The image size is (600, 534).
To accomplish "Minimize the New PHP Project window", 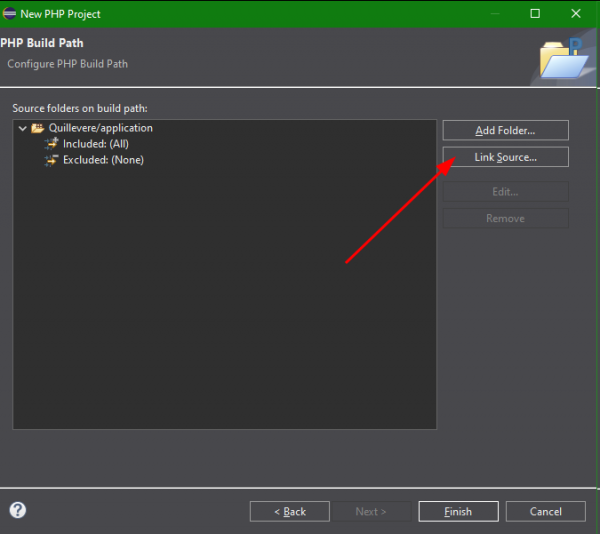I will tap(493, 14).
